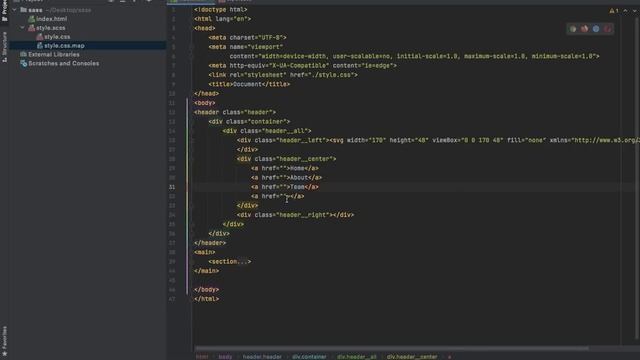Open in Firefox via floating browser bar
640x360 pixels.
click(x=584, y=29)
